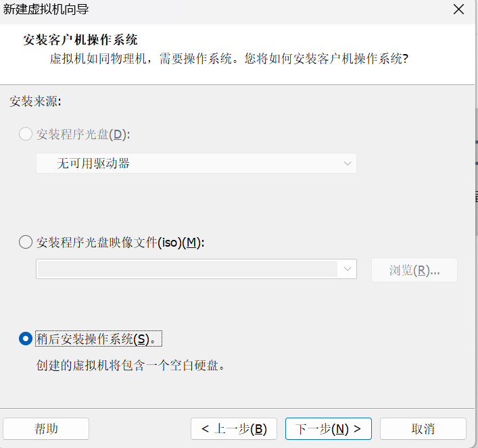The image size is (478, 448).
Task: Continue with 下一步(N) button
Action: 329,429
